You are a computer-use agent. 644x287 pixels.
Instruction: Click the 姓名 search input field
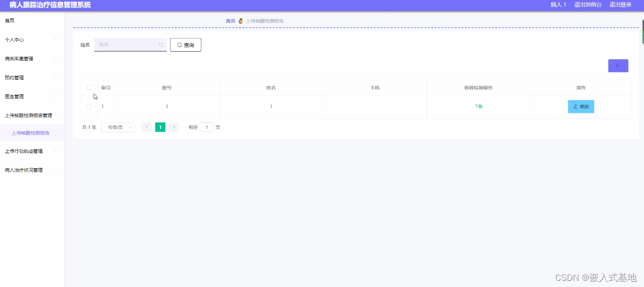click(130, 45)
